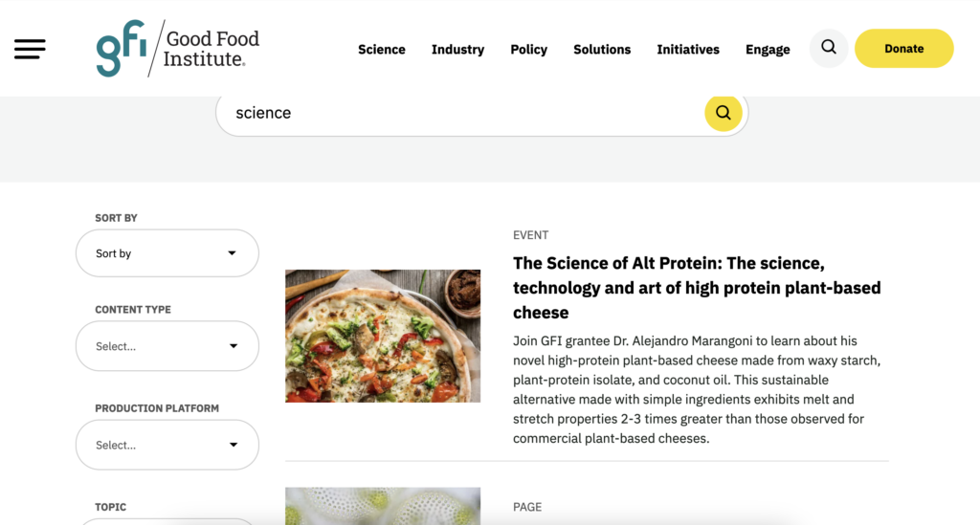Open the Science of Alt Protein article title
Viewport: 980px width, 525px height.
pyautogui.click(x=697, y=287)
